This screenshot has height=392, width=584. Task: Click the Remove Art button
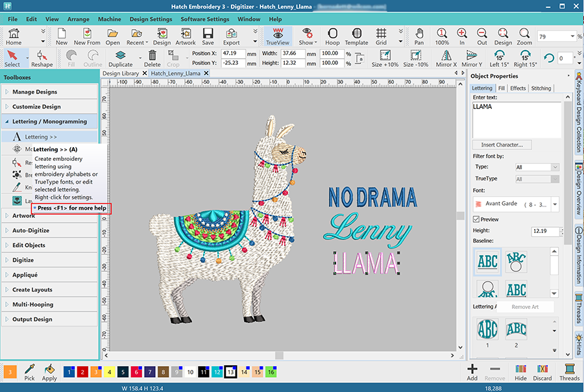point(525,306)
